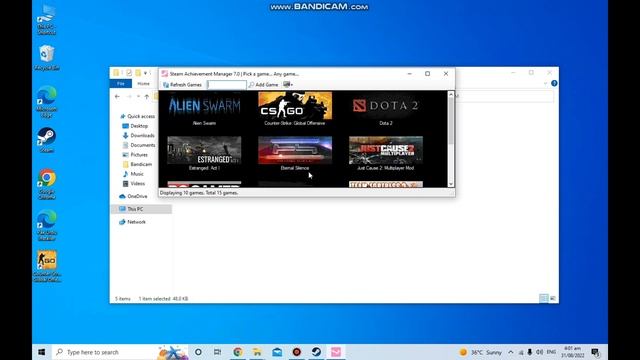Click the game list vertical scrollbar thumb
Image resolution: width=640 pixels, height=360 pixels.
click(451, 121)
